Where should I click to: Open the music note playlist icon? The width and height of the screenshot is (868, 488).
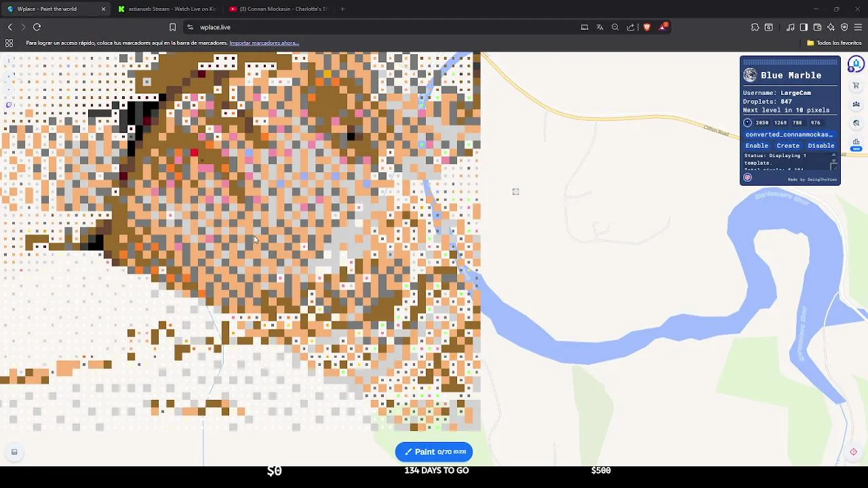(x=790, y=27)
